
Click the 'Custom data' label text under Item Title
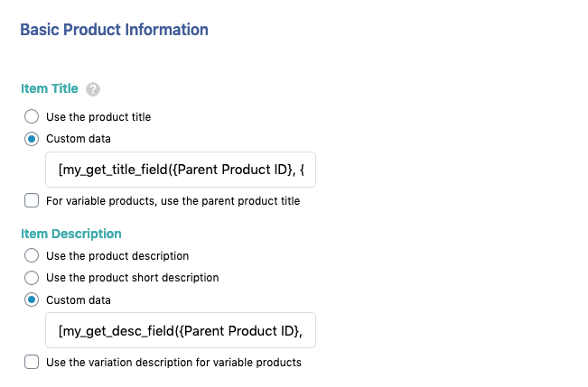[79, 139]
